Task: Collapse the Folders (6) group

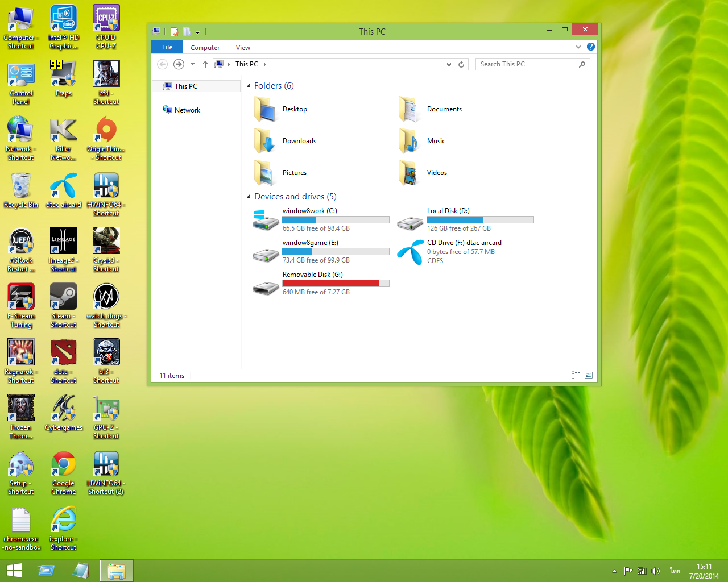Action: (x=249, y=86)
